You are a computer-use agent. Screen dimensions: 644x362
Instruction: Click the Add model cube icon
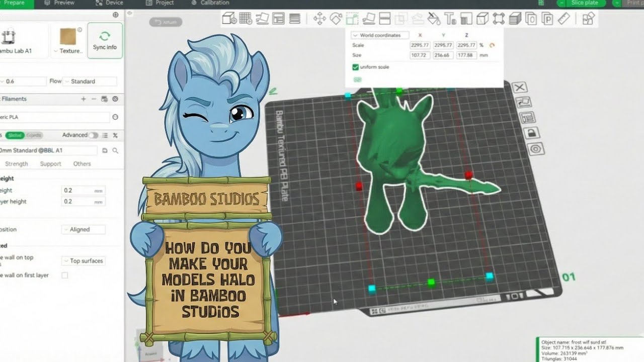click(x=229, y=19)
